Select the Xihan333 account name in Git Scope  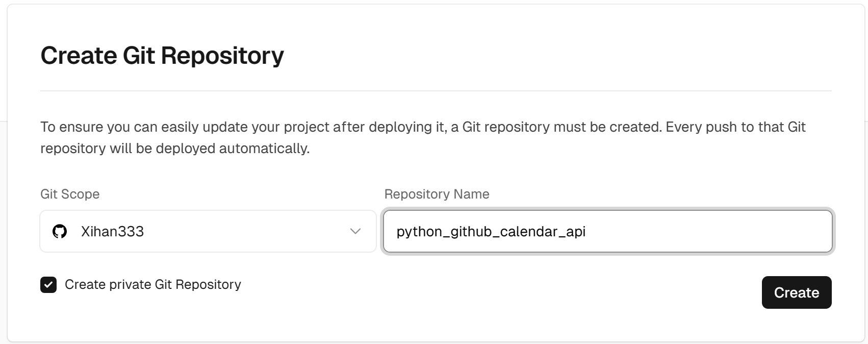pyautogui.click(x=112, y=231)
